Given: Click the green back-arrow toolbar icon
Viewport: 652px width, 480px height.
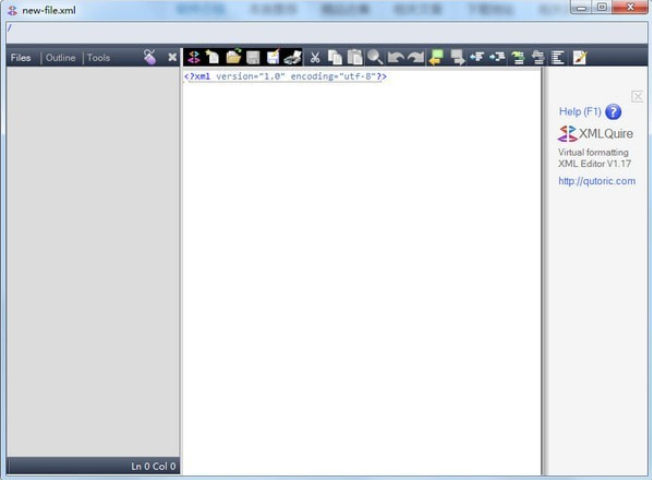Looking at the screenshot, I should tap(436, 57).
